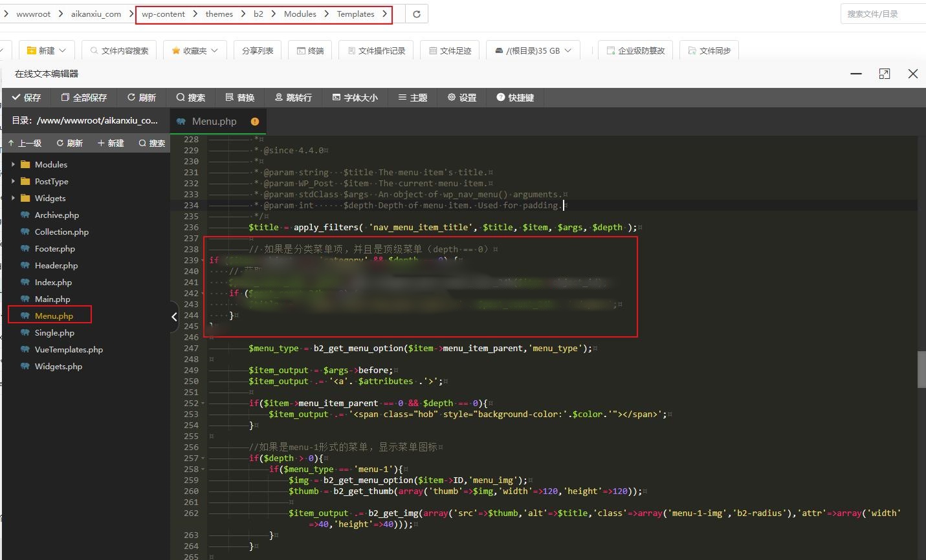This screenshot has width=926, height=560.
Task: Click Templates in breadcrumb path
Action: 355,14
